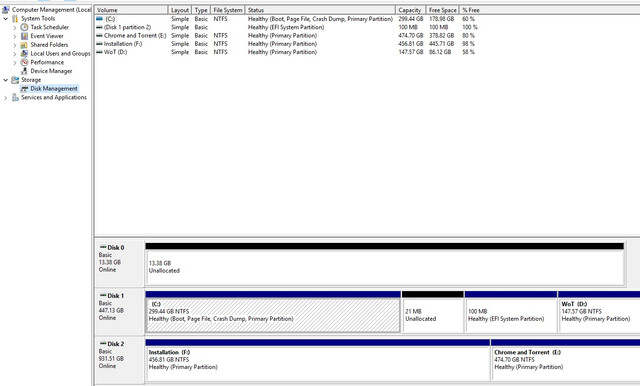Sort by the Free Space column header
This screenshot has height=386, width=640.
click(442, 10)
